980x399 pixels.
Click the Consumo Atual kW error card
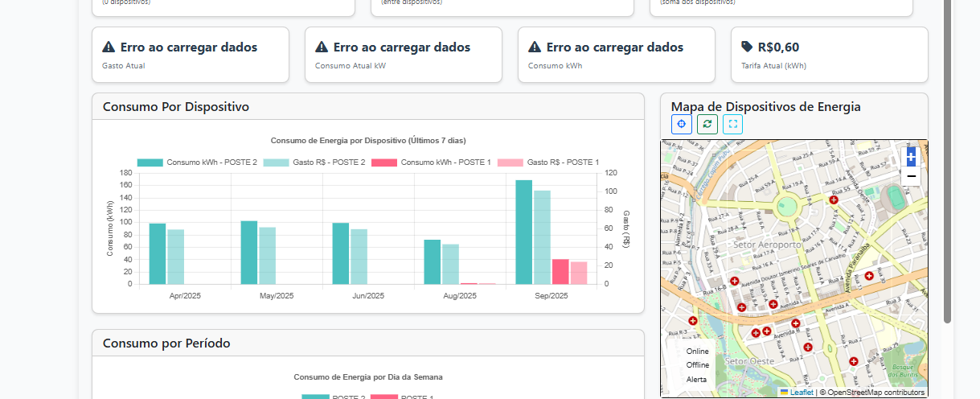tap(403, 55)
